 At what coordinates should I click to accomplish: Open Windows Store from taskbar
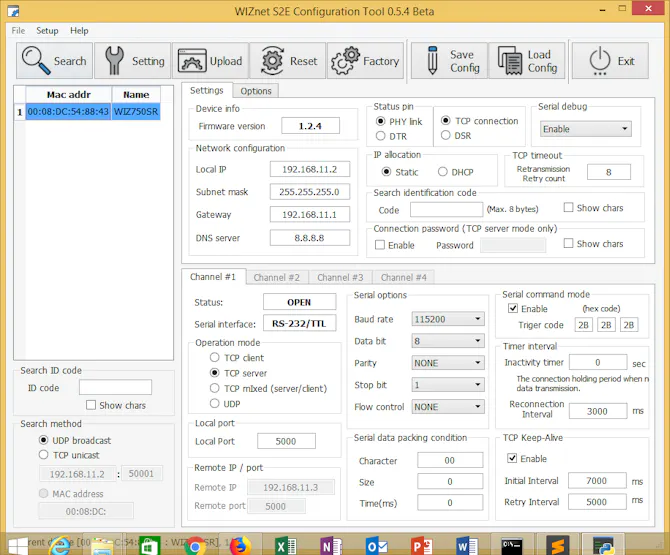point(149,546)
